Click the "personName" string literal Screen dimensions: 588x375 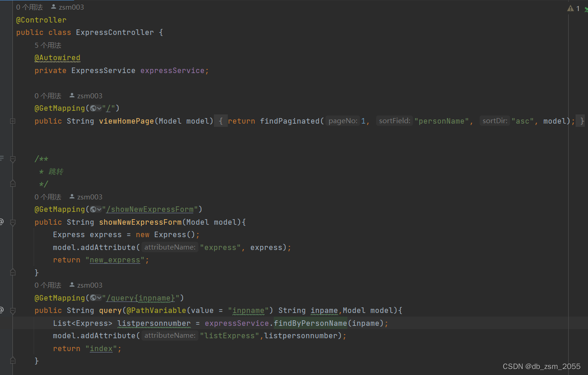click(442, 121)
